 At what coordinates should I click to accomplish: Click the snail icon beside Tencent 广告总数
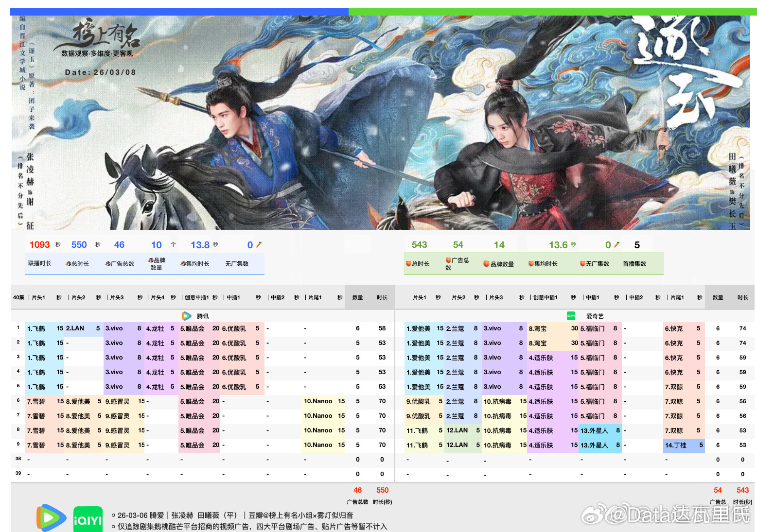pyautogui.click(x=108, y=264)
